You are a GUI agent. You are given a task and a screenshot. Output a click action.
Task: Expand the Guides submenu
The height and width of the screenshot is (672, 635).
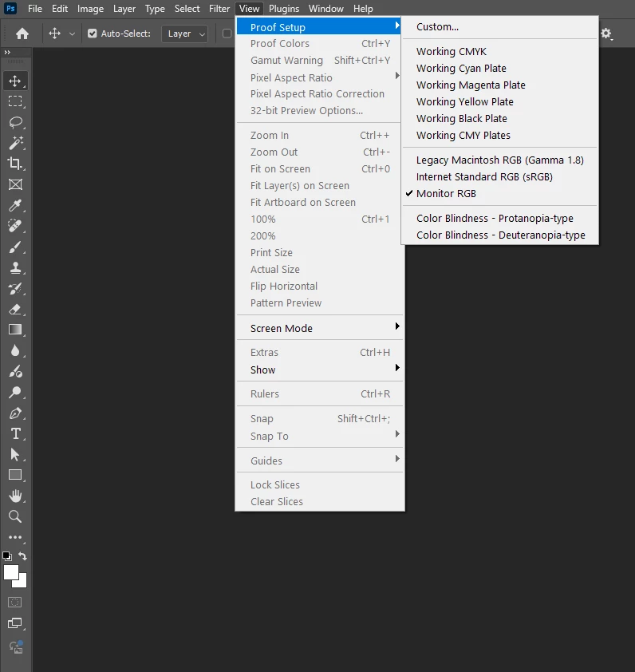pyautogui.click(x=320, y=461)
